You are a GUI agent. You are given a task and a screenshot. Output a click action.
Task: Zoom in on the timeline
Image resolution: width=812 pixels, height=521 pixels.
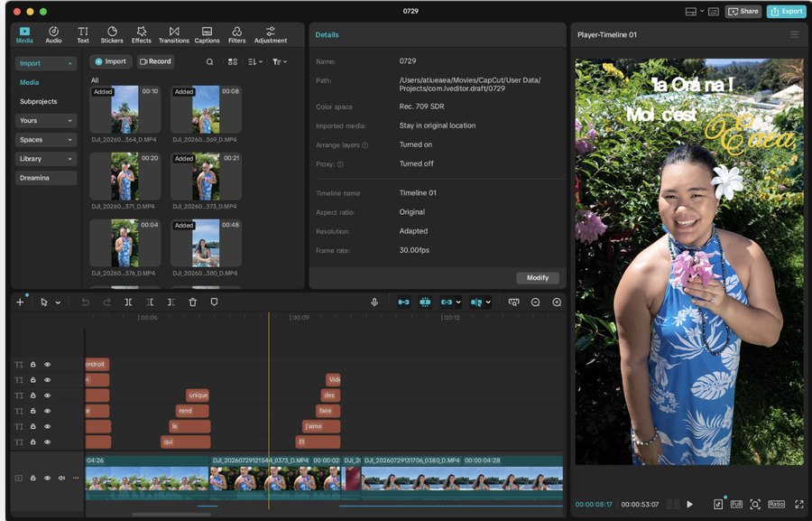(557, 302)
